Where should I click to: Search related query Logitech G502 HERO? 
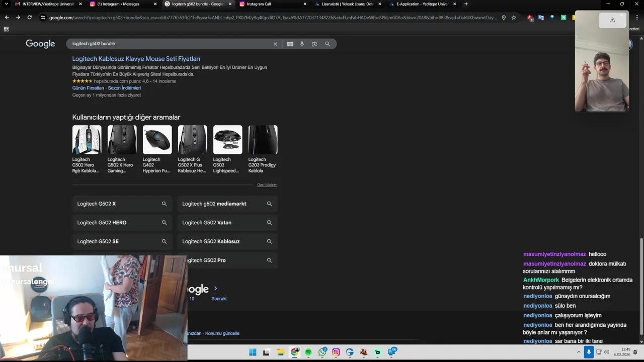click(122, 223)
